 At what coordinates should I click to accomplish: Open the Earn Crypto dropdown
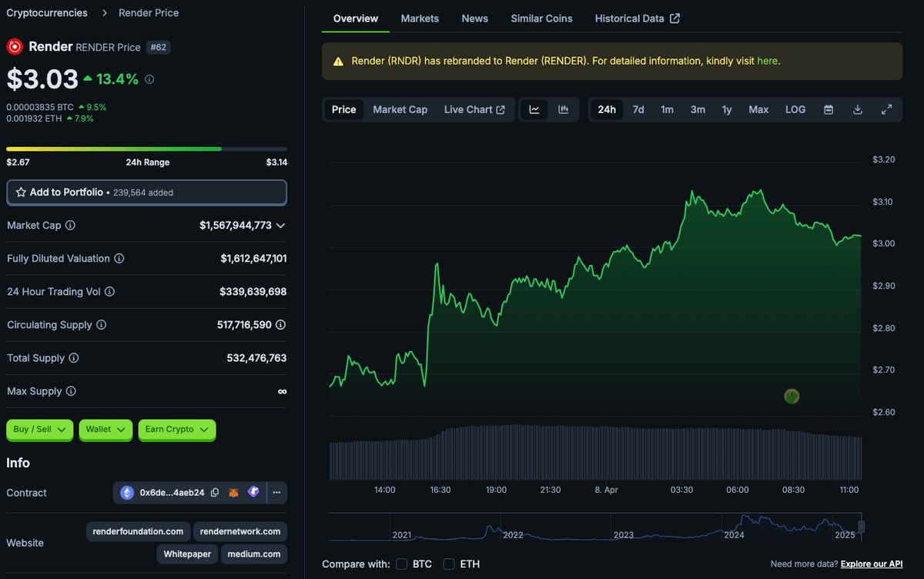[x=177, y=430]
